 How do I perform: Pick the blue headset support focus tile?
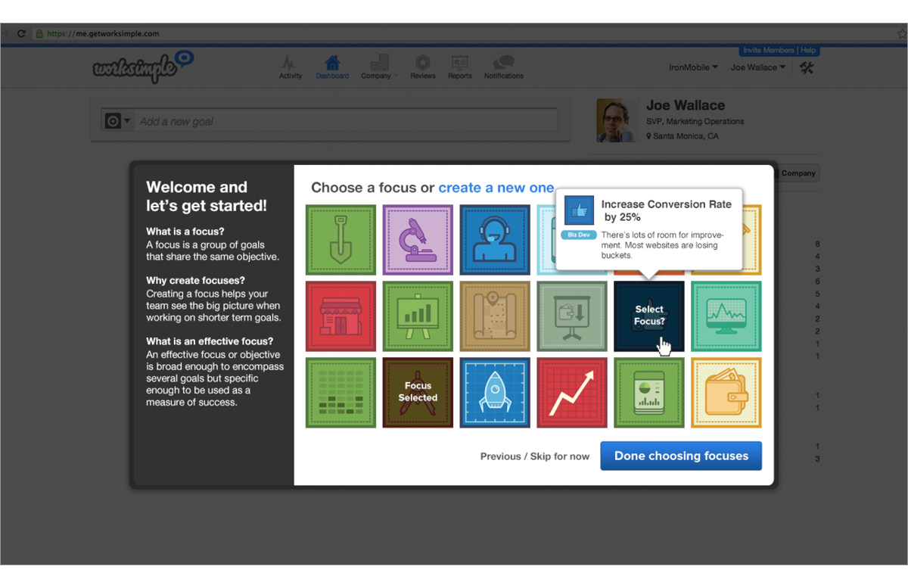(495, 239)
